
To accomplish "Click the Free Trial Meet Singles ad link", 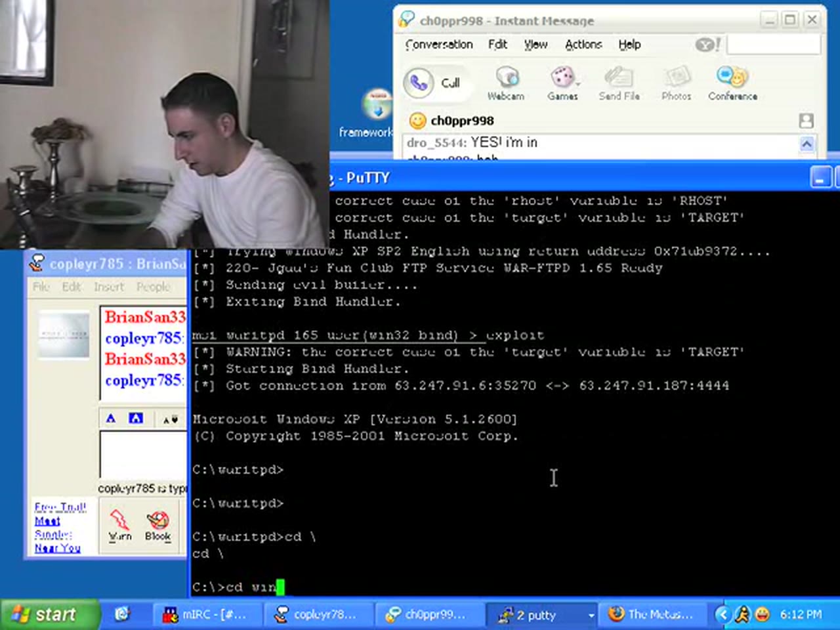I will 60,527.
